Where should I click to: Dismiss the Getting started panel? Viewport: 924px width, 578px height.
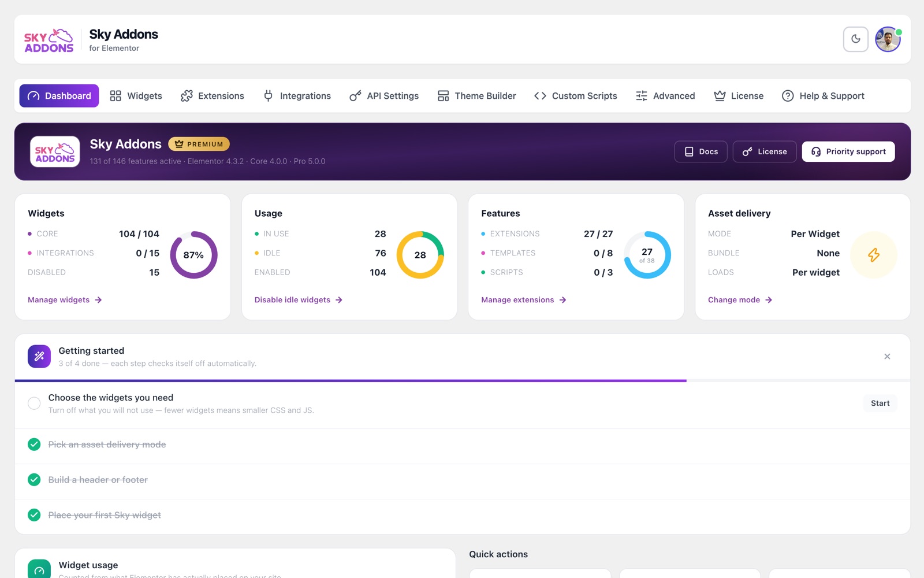point(887,357)
